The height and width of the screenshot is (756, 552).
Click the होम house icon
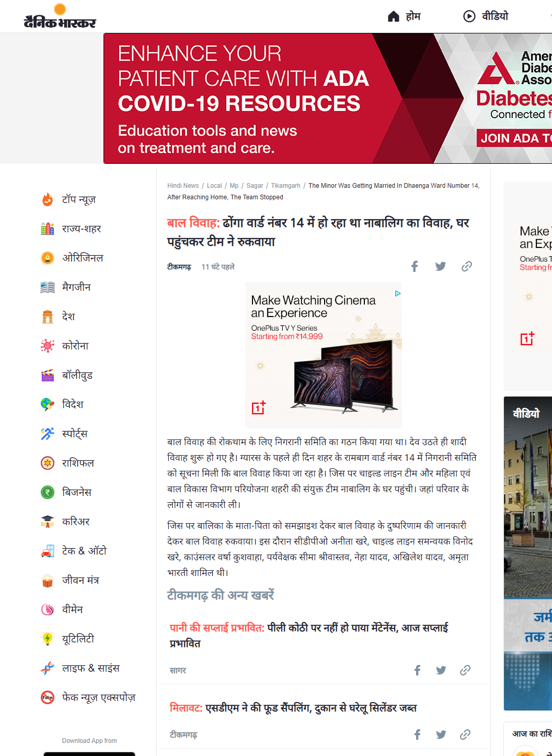click(x=394, y=17)
